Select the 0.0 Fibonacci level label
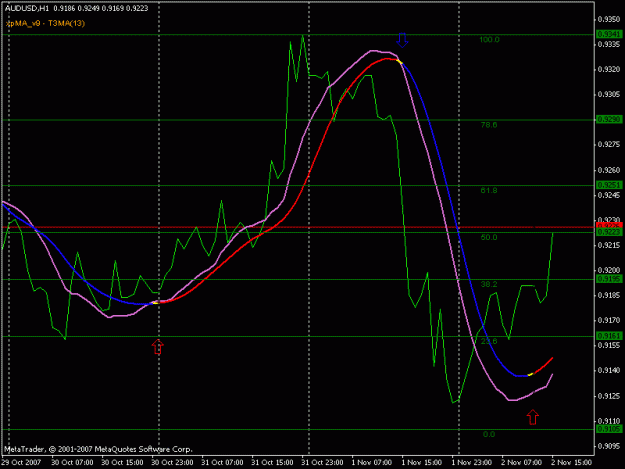The image size is (625, 469). point(489,434)
